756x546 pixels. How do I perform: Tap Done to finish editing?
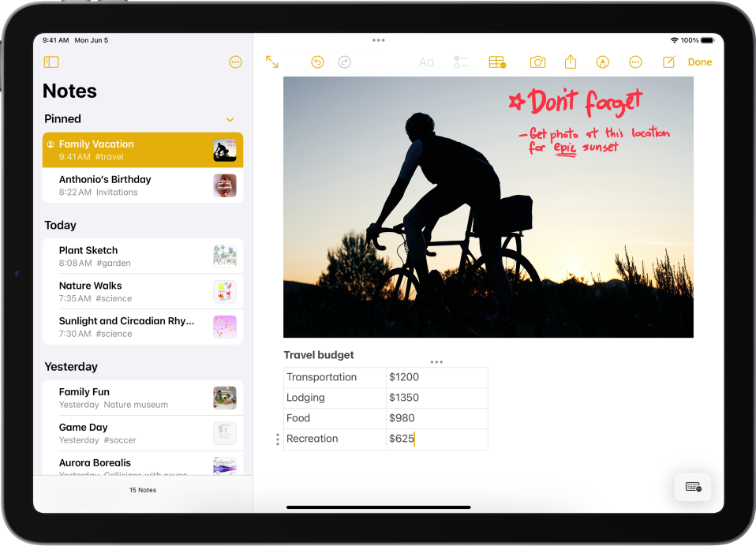(x=700, y=62)
